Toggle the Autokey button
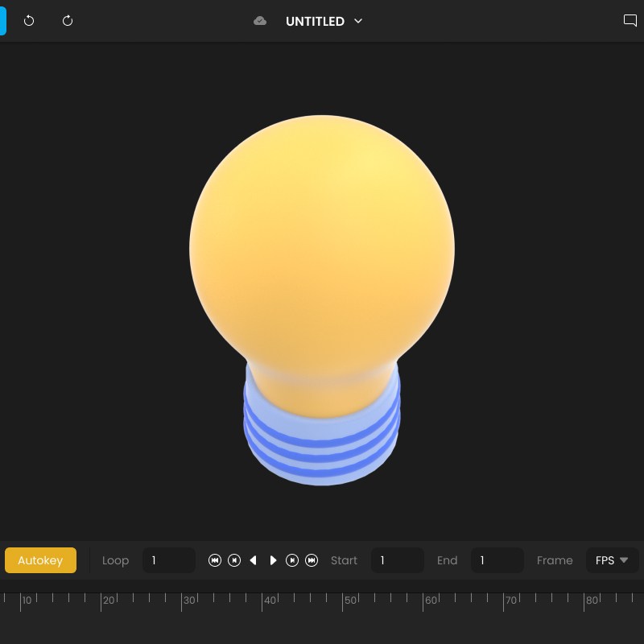Image resolution: width=644 pixels, height=644 pixels. point(40,560)
